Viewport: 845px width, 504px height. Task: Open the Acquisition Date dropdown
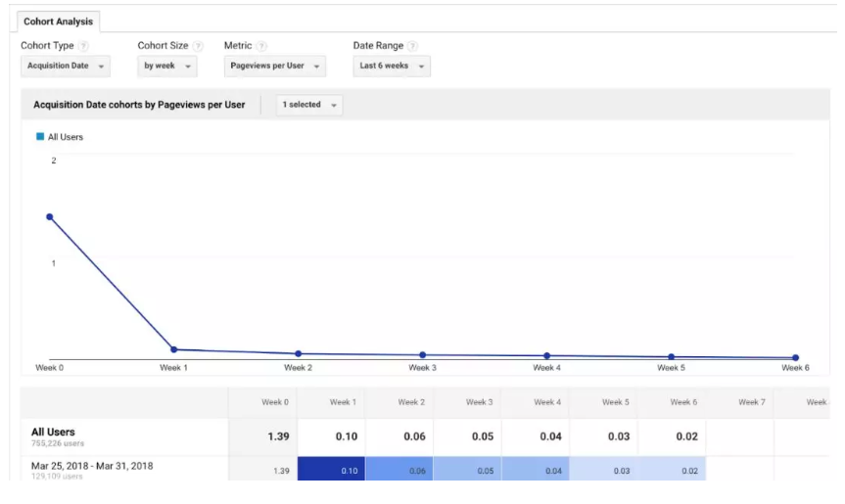66,66
